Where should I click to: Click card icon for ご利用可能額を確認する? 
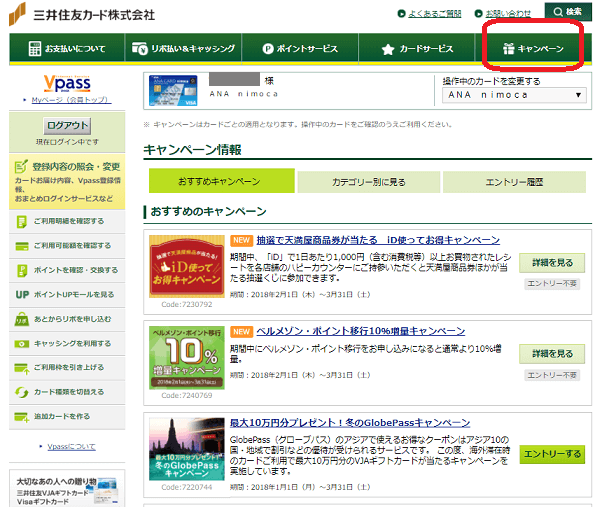(x=22, y=246)
